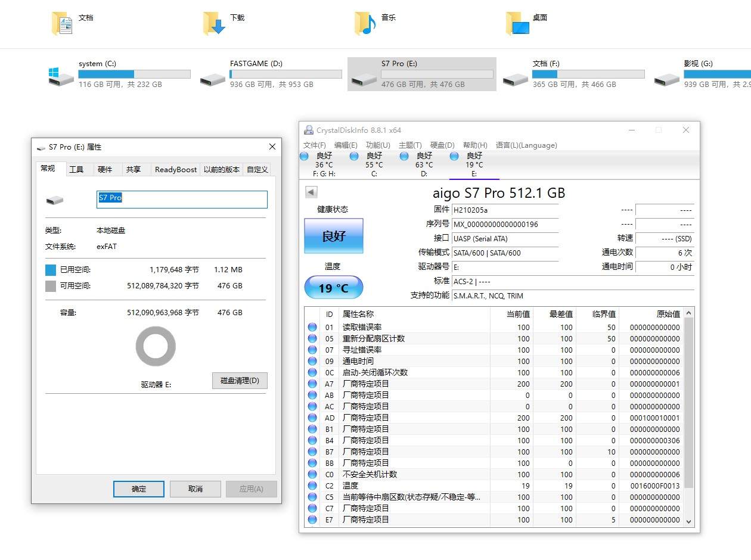Click 取消 in the properties dialog

click(195, 489)
